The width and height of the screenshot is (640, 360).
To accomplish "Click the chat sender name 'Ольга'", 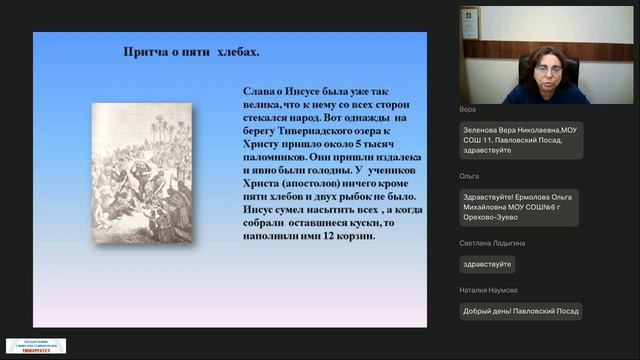I will (469, 176).
